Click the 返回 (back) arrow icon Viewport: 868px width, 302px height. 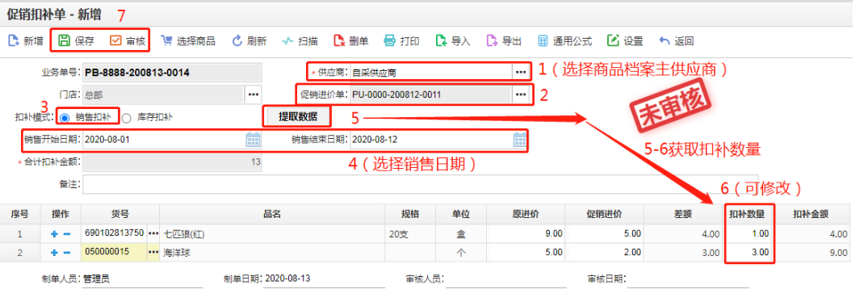[665, 40]
